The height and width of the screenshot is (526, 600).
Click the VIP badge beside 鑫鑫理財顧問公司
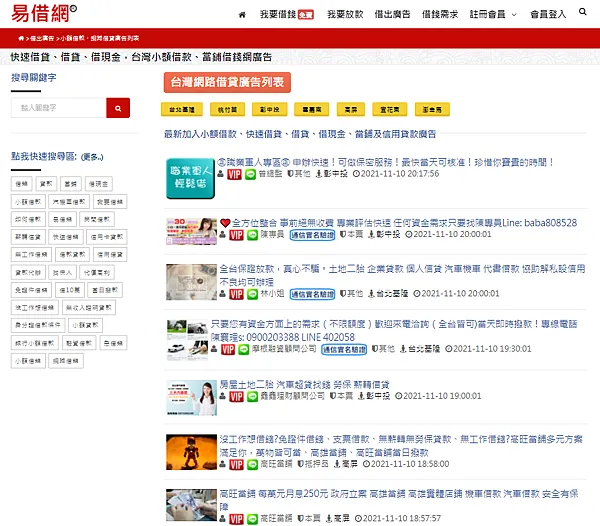(236, 397)
